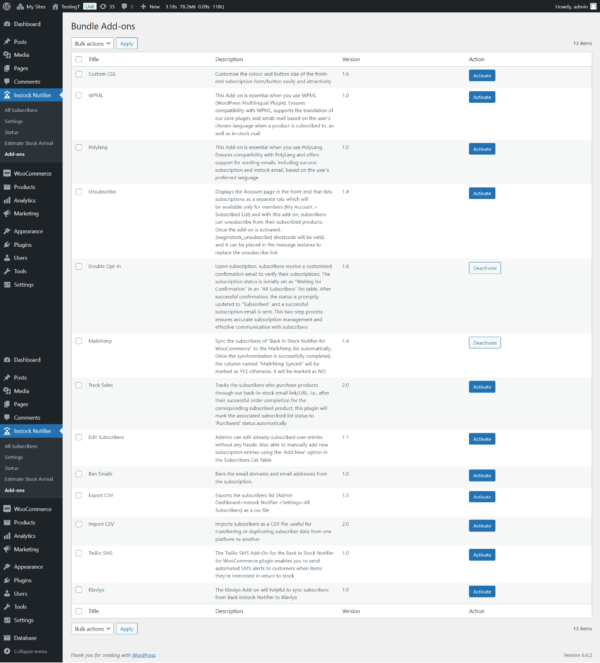Screen dimensions: 600x663
Task: Activate the Track Sales add-on
Action: tap(482, 387)
